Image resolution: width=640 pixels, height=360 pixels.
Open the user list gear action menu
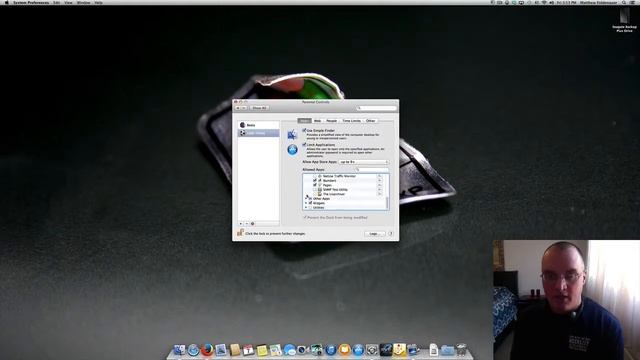[x=253, y=224]
